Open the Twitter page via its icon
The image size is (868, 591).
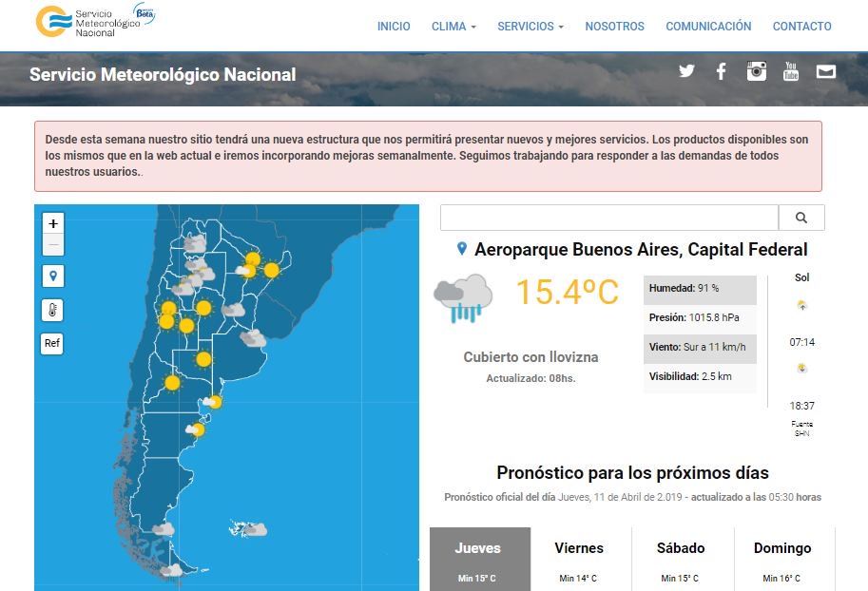[x=686, y=70]
